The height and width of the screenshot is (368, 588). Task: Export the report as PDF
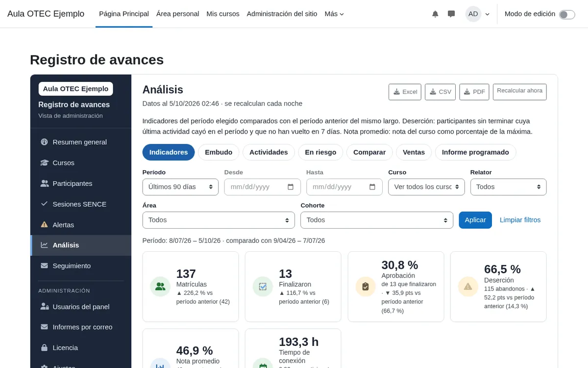pyautogui.click(x=474, y=92)
